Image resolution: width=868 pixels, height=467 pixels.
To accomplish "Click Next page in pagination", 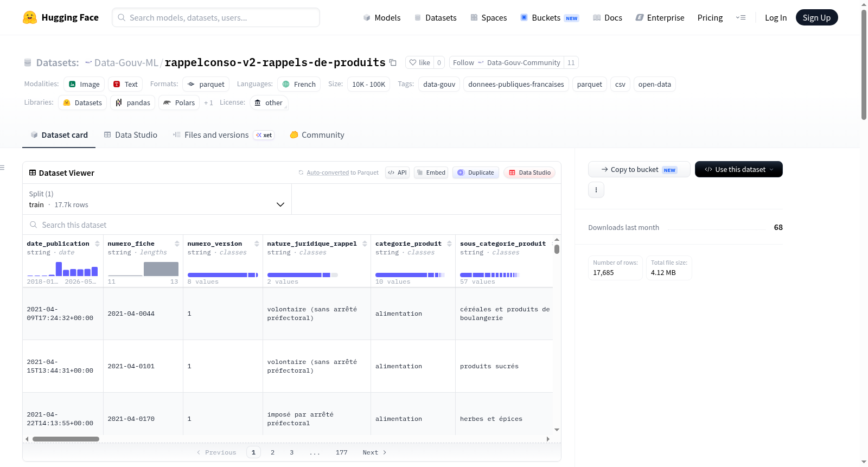I will click(x=374, y=452).
